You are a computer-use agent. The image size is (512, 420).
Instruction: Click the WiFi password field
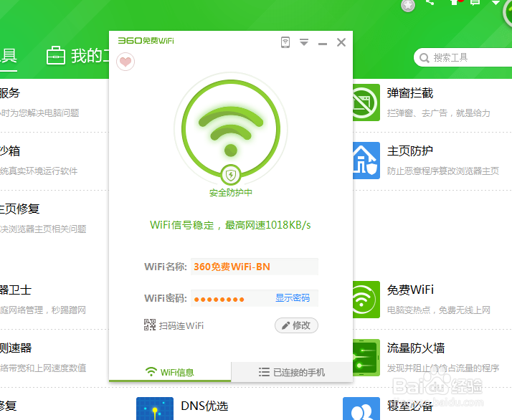pos(255,298)
